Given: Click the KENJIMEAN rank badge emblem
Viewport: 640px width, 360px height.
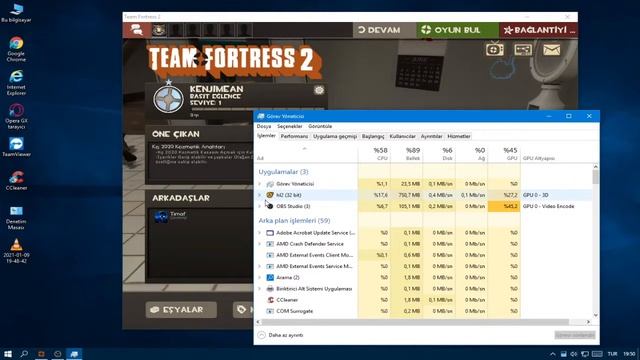Looking at the screenshot, I should point(168,98).
